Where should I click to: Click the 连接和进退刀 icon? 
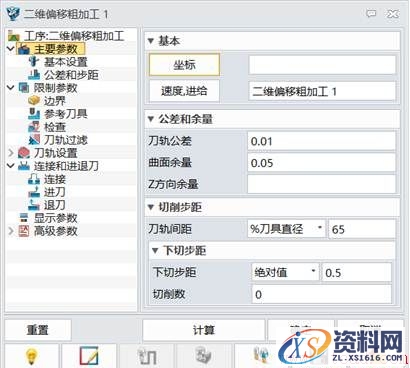click(x=24, y=166)
